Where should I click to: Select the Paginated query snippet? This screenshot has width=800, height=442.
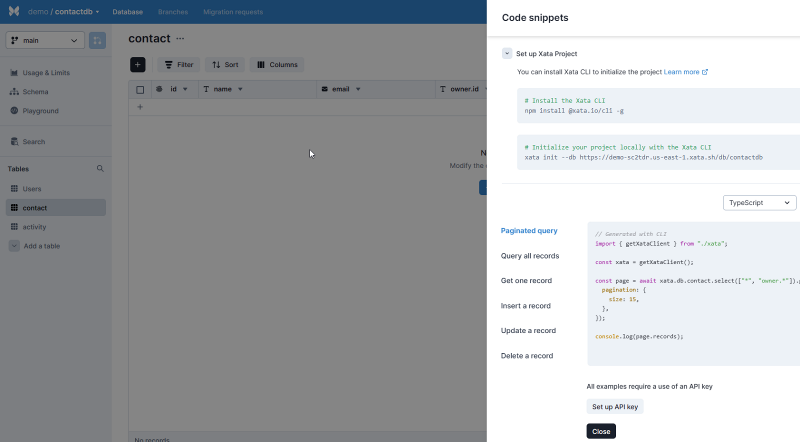(x=529, y=231)
